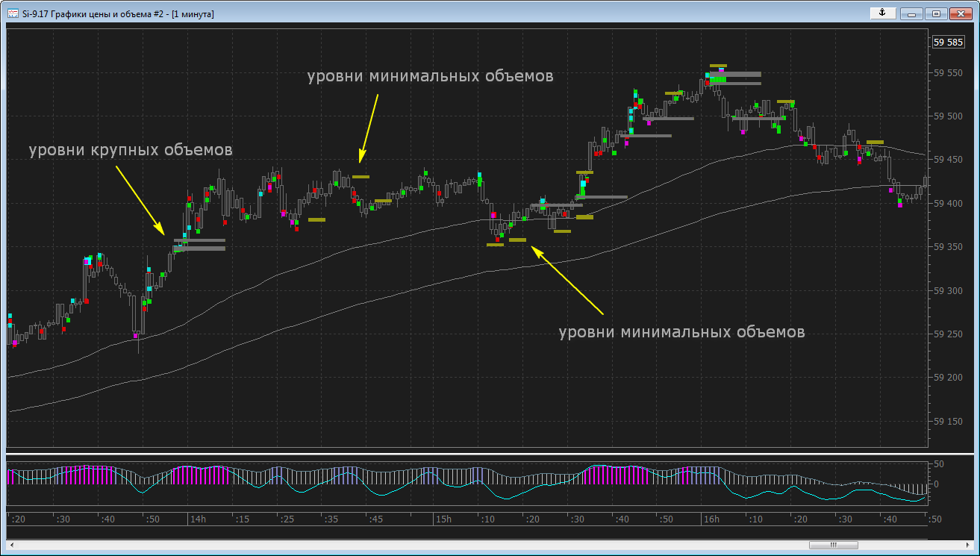Click the 59 450 price axis label
980x556 pixels.
949,160
